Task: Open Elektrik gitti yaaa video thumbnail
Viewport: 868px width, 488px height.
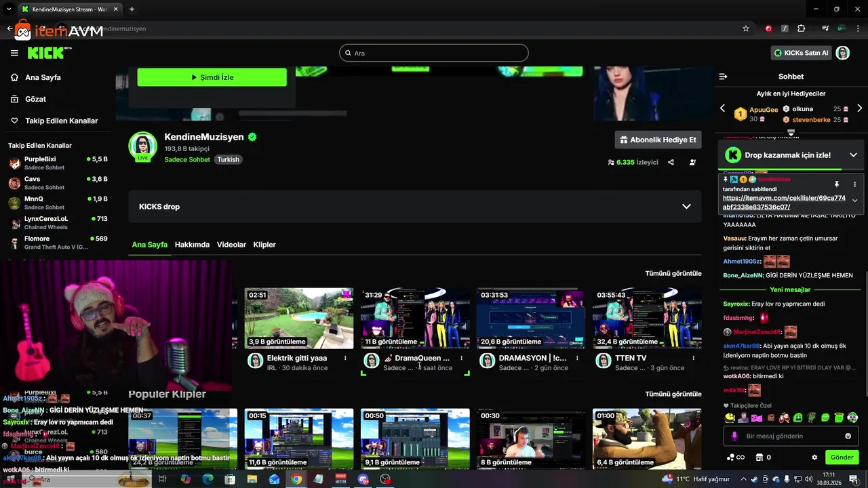Action: (299, 319)
